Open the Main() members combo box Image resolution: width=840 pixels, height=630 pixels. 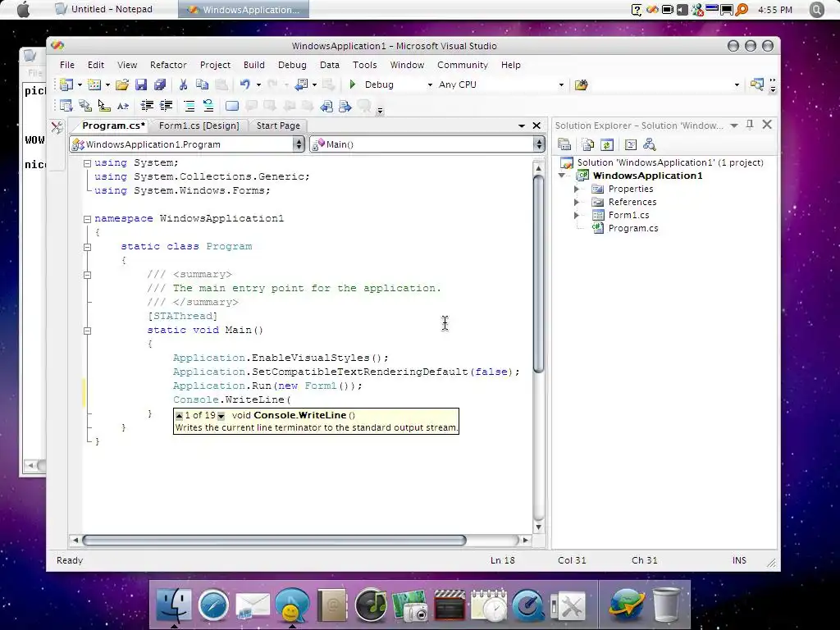(x=427, y=144)
